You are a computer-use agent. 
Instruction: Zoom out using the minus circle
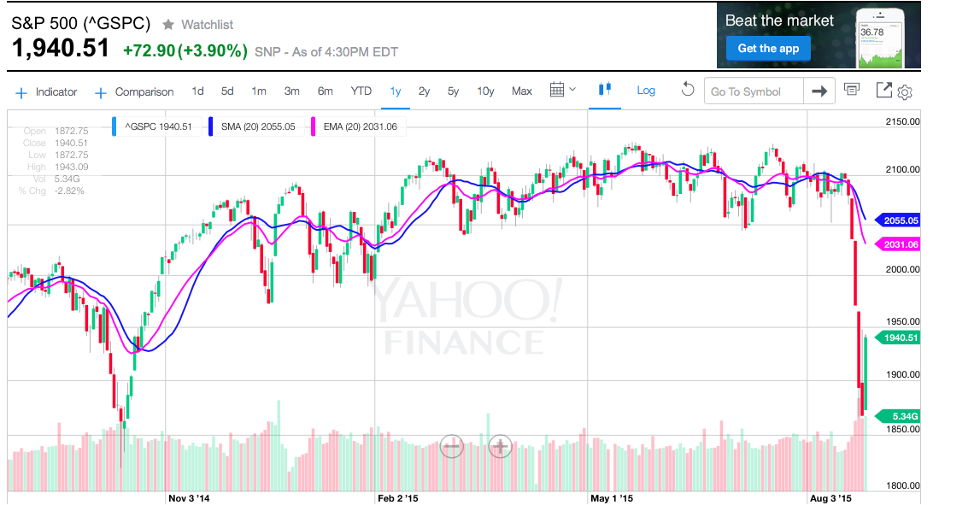pos(452,445)
